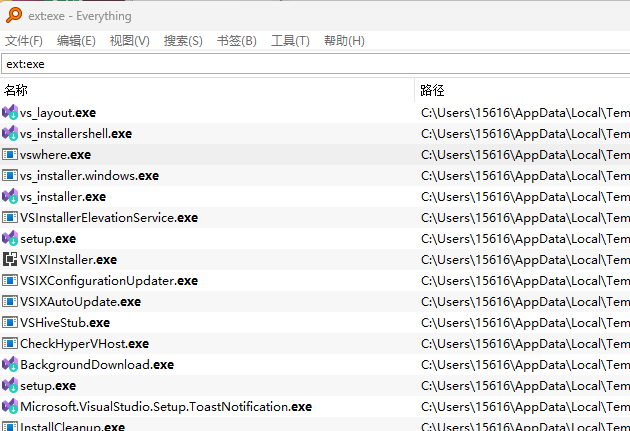Click the Microsoft.VisualStudio.Setup.ToastNotification.exe icon

coord(10,406)
